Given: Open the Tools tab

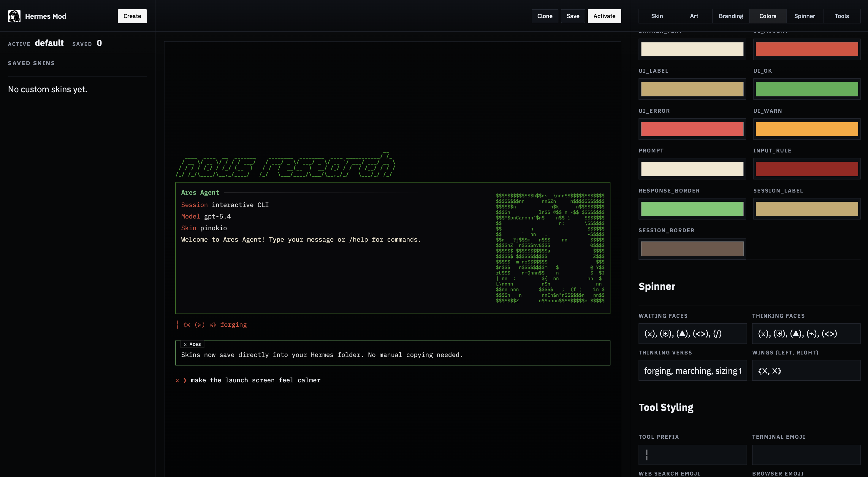Looking at the screenshot, I should coord(841,16).
